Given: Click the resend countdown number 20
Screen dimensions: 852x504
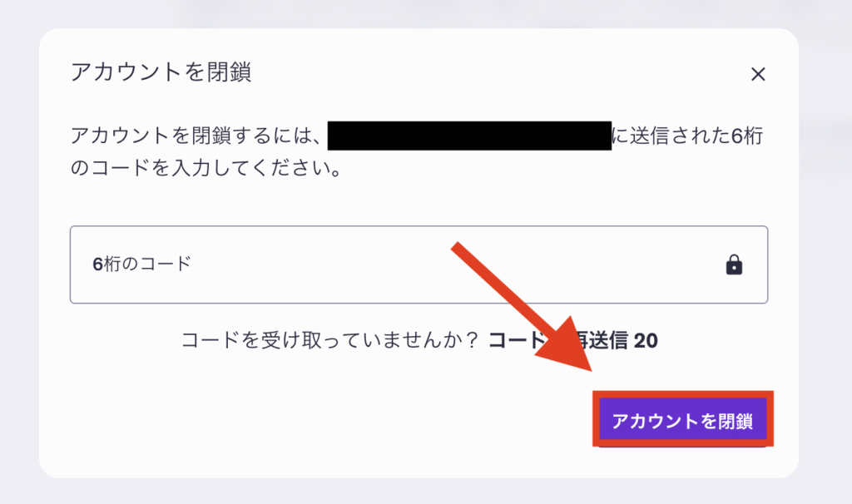Looking at the screenshot, I should 646,341.
